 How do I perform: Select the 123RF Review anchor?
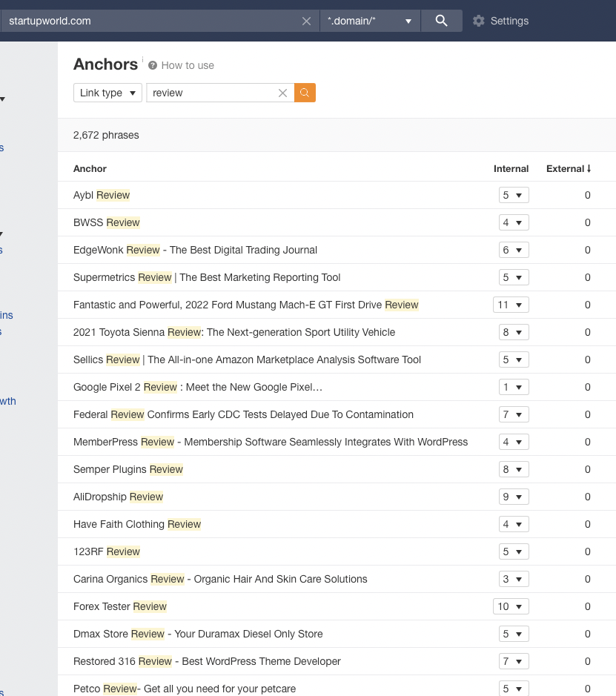tap(107, 551)
